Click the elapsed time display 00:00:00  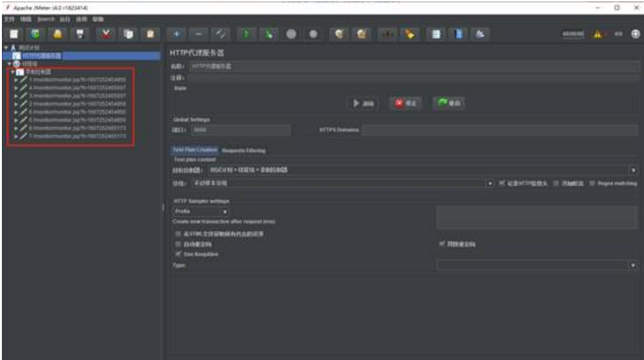coord(573,34)
